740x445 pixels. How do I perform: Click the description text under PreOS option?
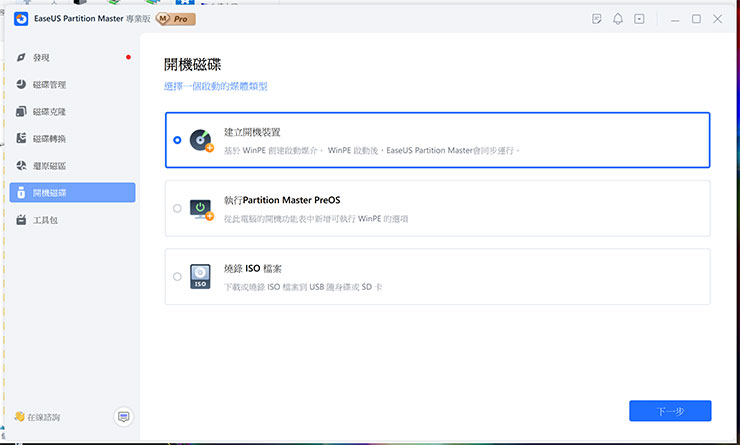(x=316, y=219)
